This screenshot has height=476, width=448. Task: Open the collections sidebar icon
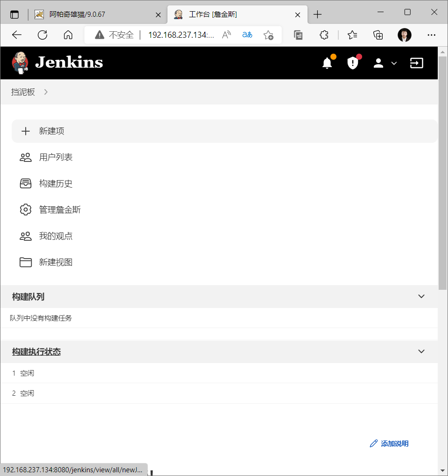(x=298, y=35)
